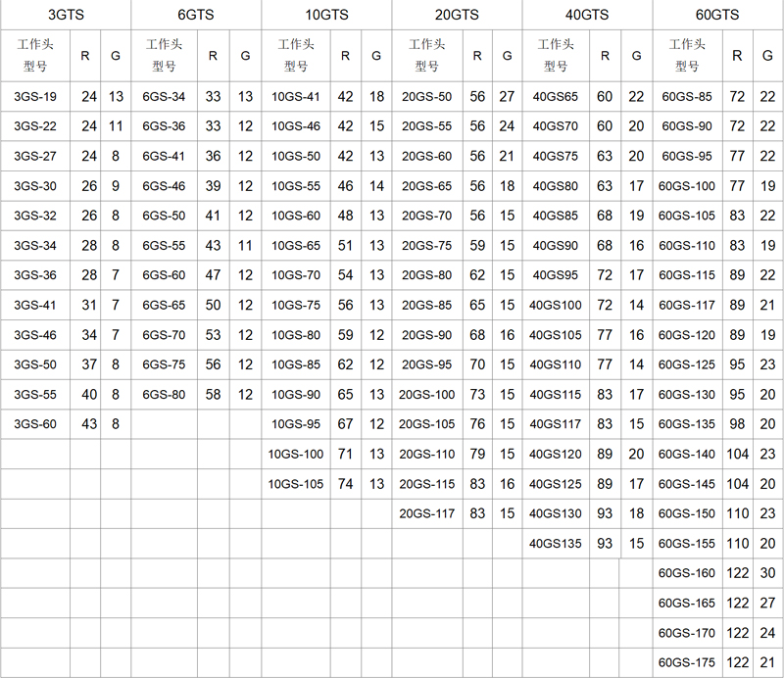Click the 40GTS header cell
The image size is (784, 678).
(x=586, y=15)
